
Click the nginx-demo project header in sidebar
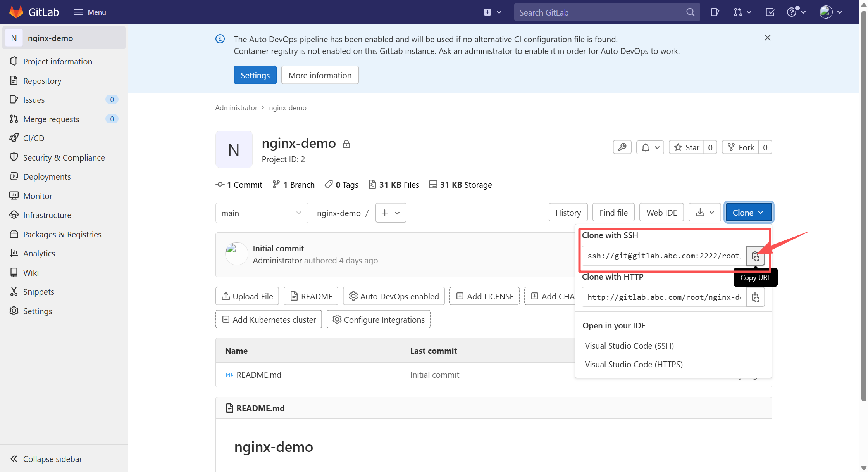pos(64,38)
